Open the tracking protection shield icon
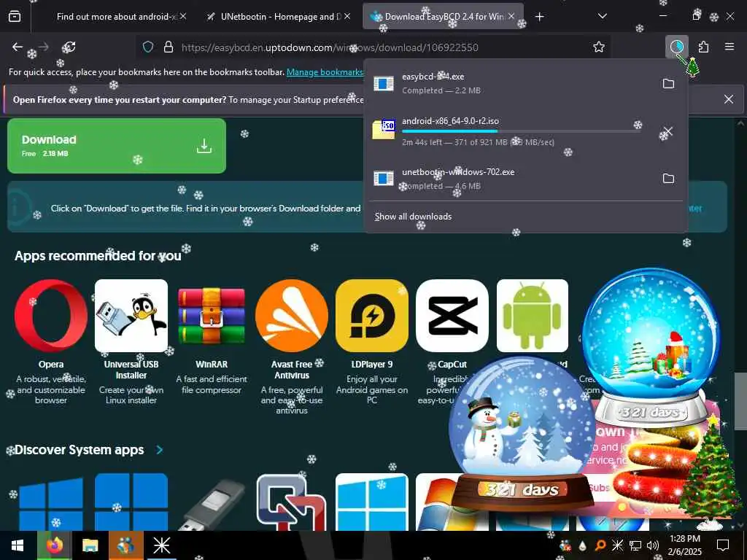747x560 pixels. click(148, 47)
